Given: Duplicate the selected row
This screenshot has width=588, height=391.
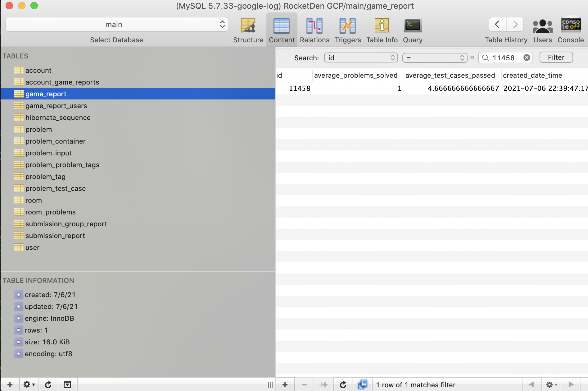Looking at the screenshot, I should point(323,385).
